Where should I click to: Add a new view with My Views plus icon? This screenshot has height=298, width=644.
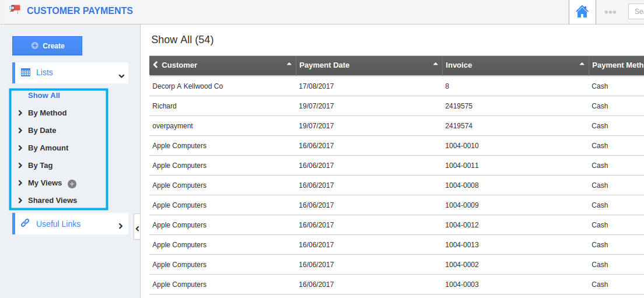pyautogui.click(x=72, y=184)
